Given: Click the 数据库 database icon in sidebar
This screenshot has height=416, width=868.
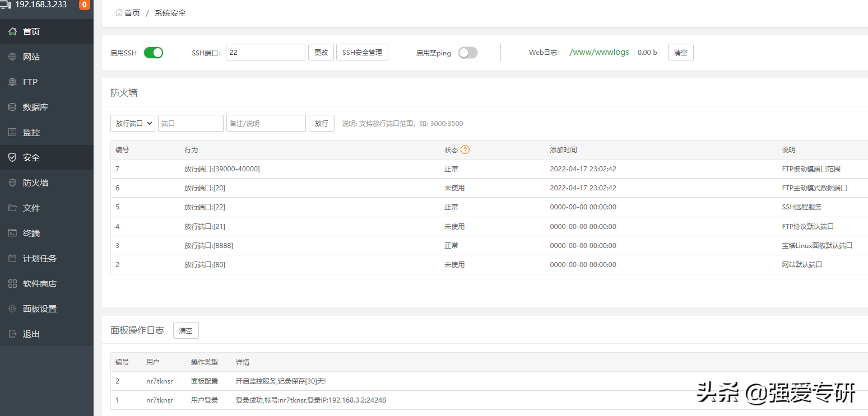Looking at the screenshot, I should coord(12,107).
